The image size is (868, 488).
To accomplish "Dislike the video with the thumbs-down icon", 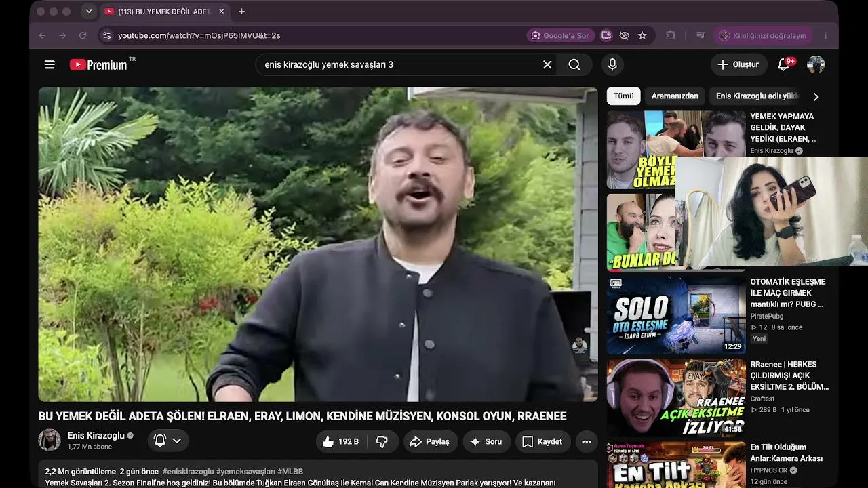I will click(382, 441).
